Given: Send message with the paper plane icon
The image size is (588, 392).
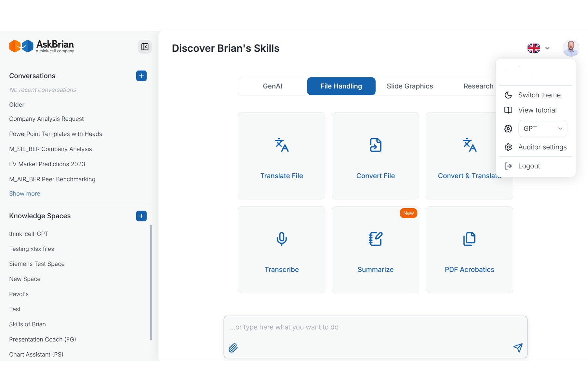Looking at the screenshot, I should 518,348.
